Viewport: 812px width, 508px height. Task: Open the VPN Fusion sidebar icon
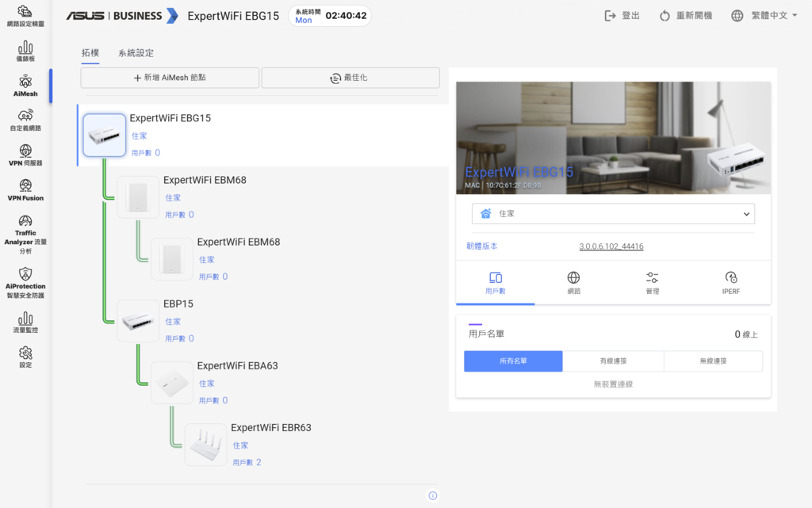pos(25,185)
